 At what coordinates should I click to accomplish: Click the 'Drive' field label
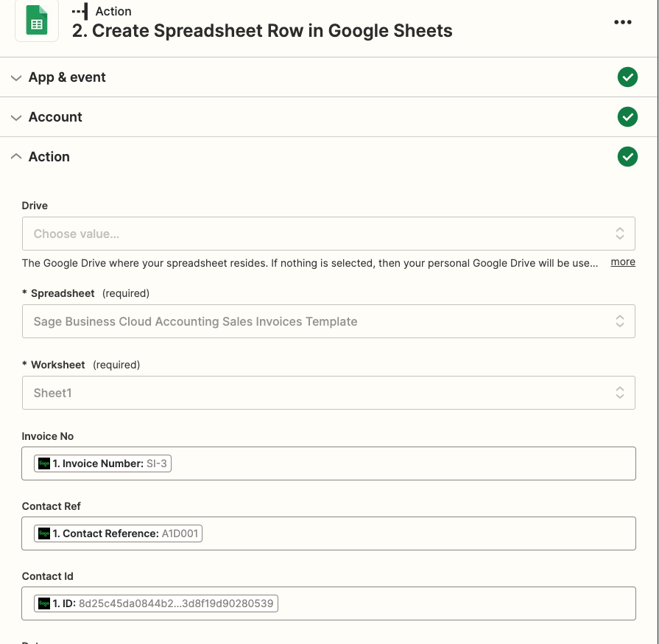35,206
